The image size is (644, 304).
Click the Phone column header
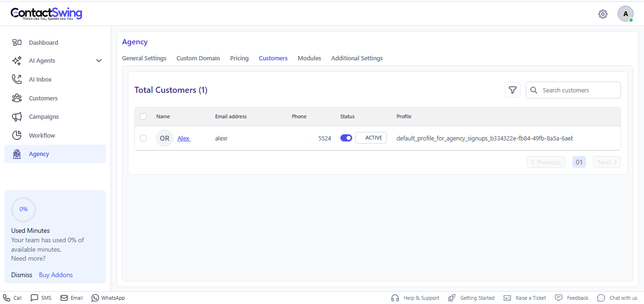click(299, 116)
